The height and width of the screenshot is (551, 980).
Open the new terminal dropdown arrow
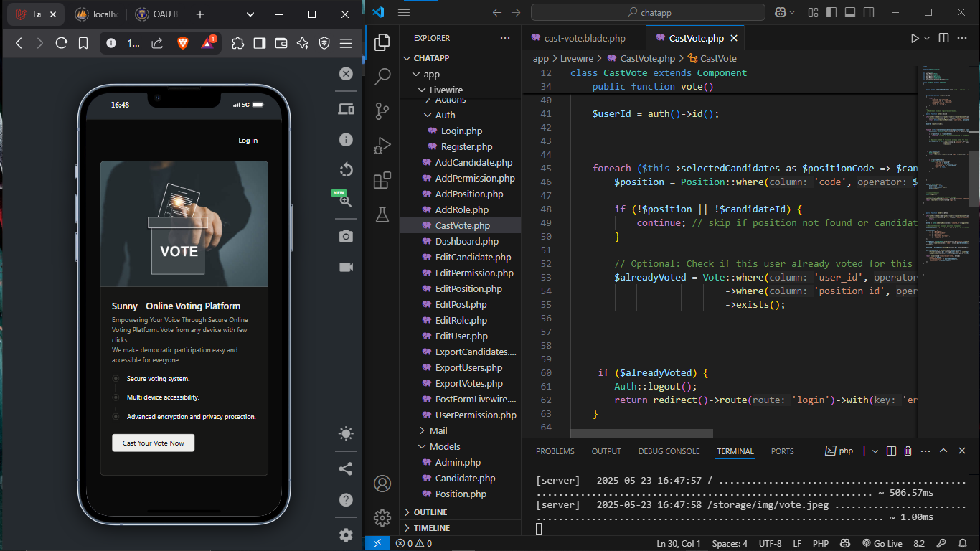tap(877, 451)
